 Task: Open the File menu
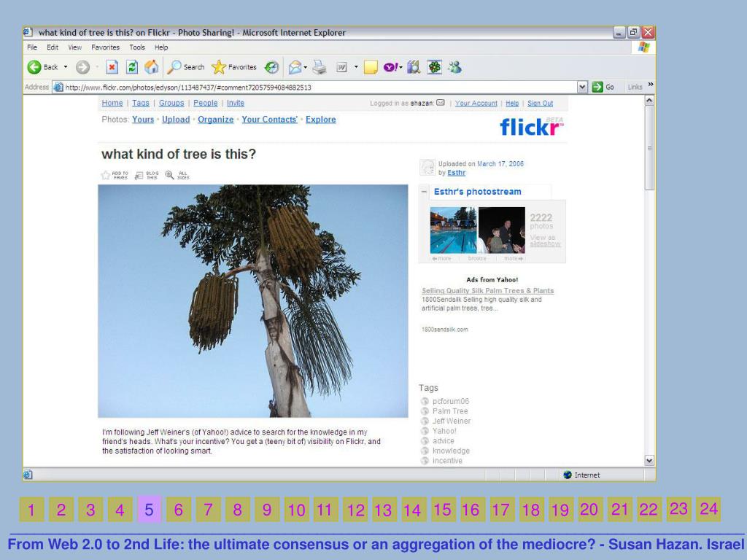pos(32,47)
